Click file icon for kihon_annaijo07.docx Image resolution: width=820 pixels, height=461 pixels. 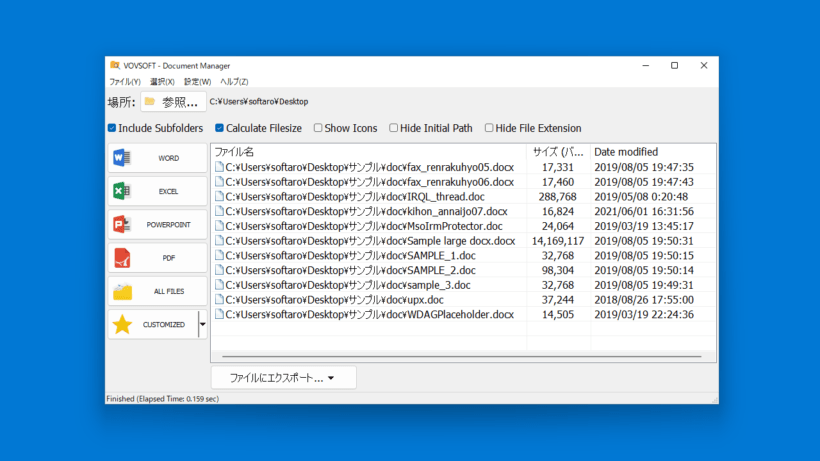click(x=219, y=211)
